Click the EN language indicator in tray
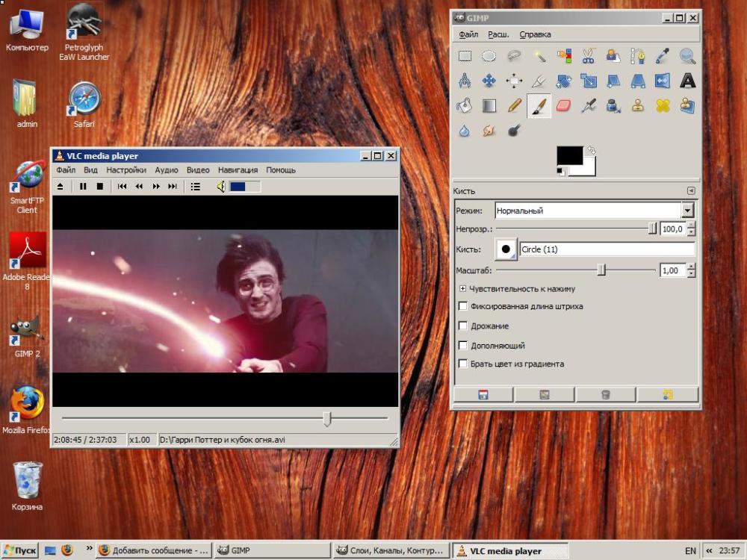 tap(690, 551)
